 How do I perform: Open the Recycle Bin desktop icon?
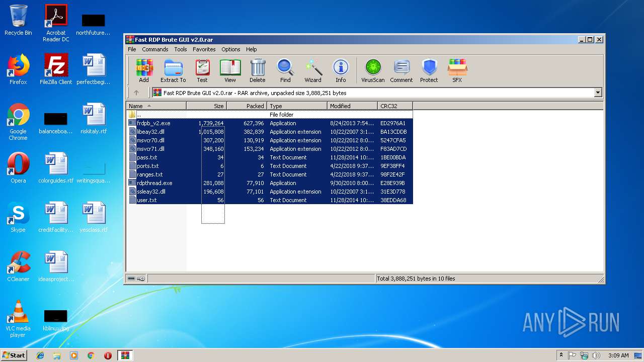(18, 20)
